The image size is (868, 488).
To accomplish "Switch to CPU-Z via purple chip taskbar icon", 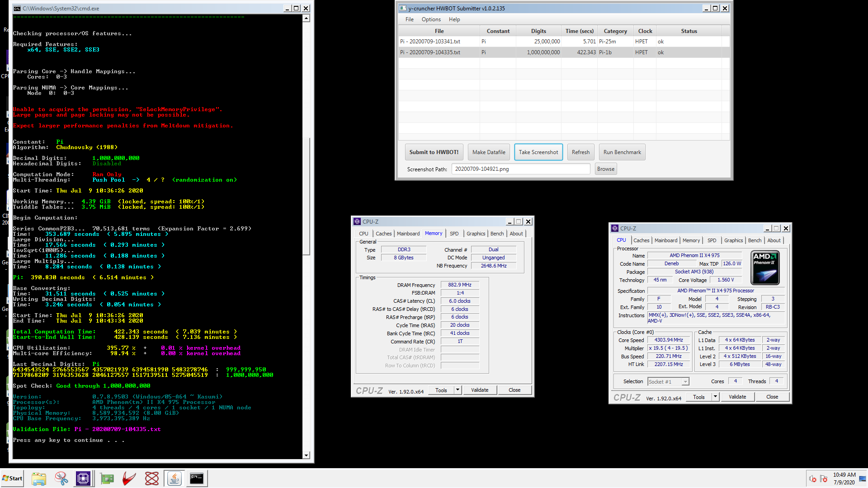I will click(x=83, y=478).
